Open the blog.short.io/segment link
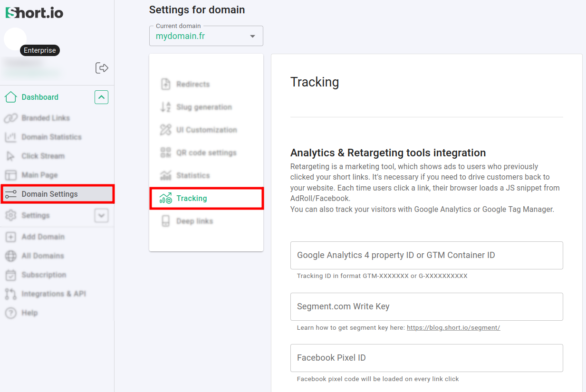Screen dimensions: 586x392 click(x=453, y=327)
